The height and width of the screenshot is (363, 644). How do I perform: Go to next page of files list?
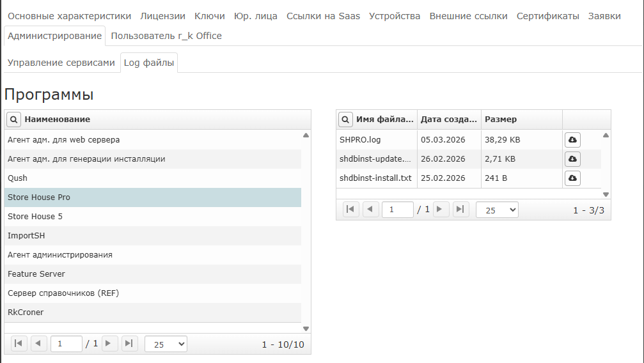click(441, 209)
